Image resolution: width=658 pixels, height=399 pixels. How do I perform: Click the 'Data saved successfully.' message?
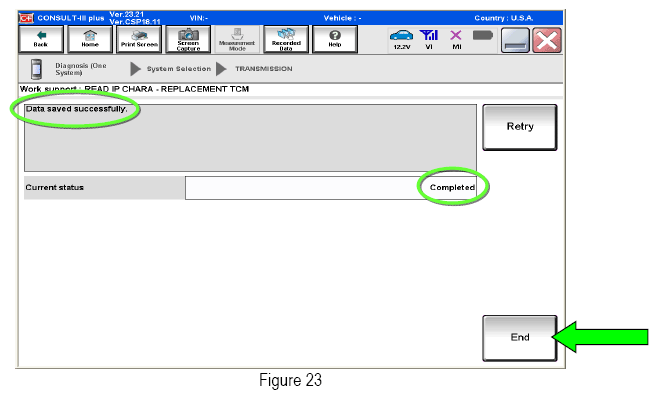pyautogui.click(x=76, y=109)
